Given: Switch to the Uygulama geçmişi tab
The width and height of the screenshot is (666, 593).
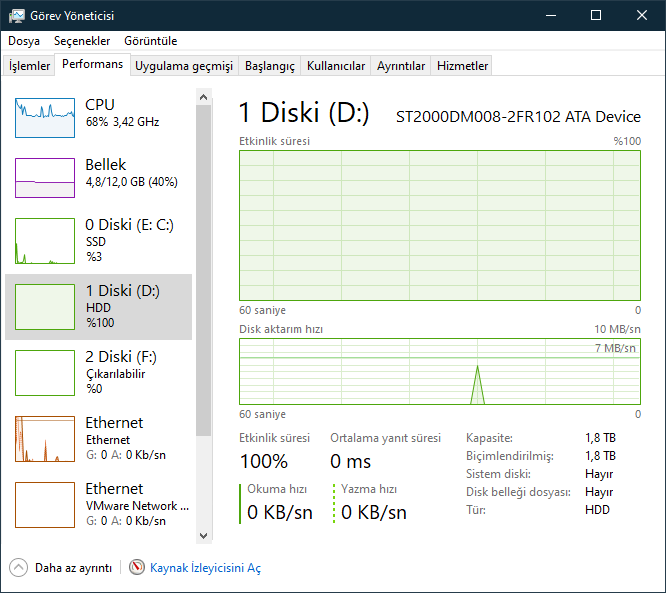Looking at the screenshot, I should click(184, 66).
